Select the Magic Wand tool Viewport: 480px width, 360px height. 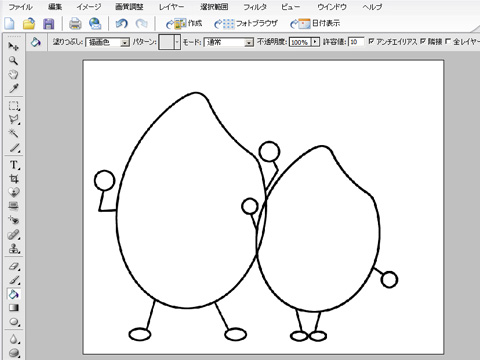coord(14,133)
